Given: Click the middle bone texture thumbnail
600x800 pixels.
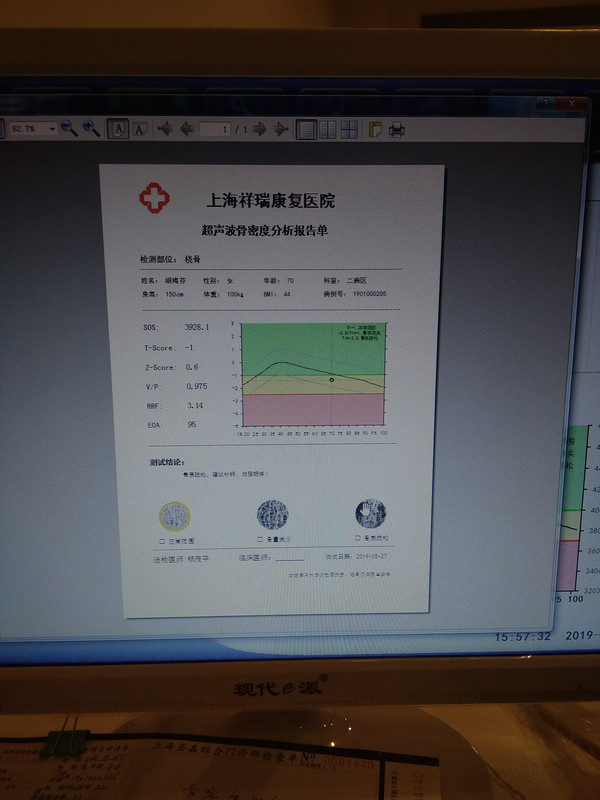Looking at the screenshot, I should pyautogui.click(x=272, y=515).
